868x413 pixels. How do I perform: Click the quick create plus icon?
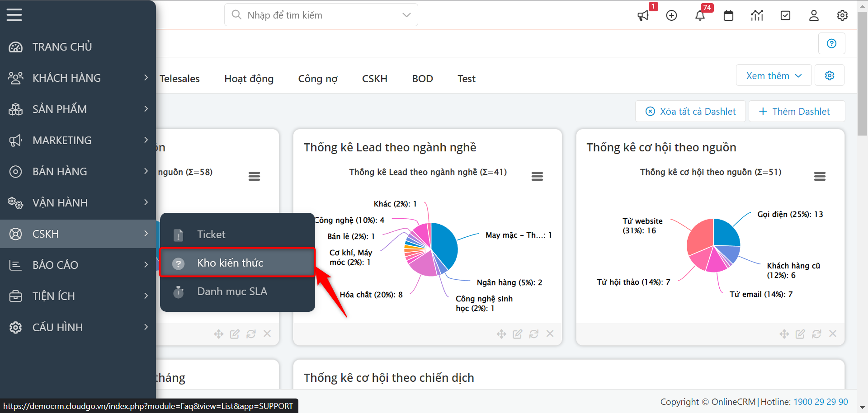(671, 16)
